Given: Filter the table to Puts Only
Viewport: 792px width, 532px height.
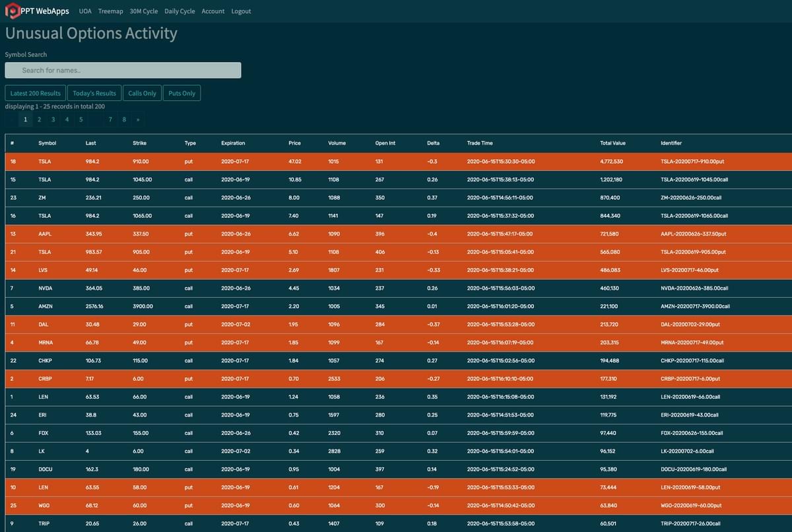Looking at the screenshot, I should [182, 93].
